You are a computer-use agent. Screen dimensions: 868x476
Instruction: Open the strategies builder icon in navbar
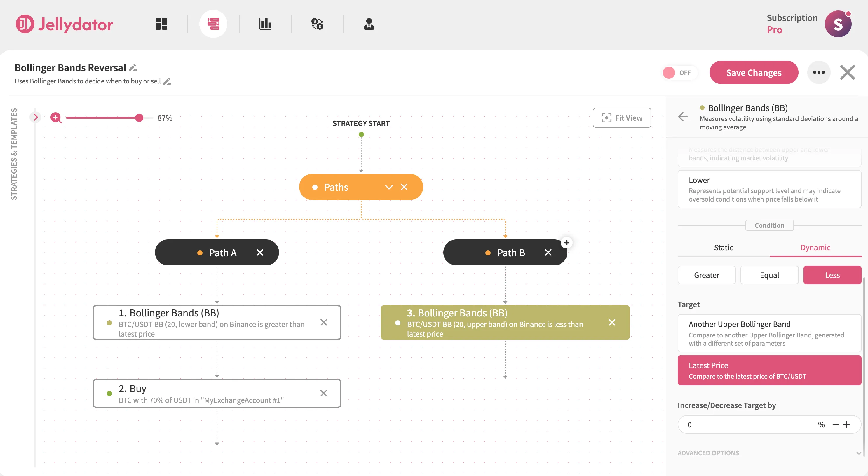(213, 24)
